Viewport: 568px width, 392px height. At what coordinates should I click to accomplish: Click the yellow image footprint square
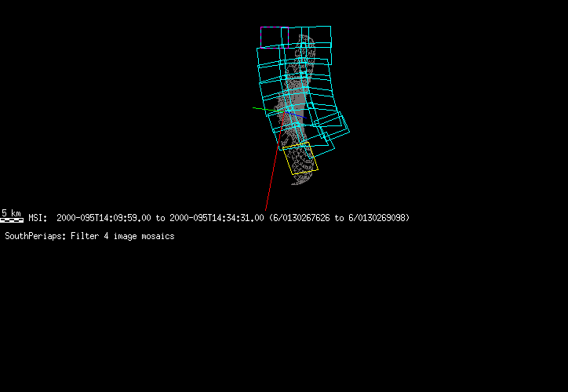point(300,158)
